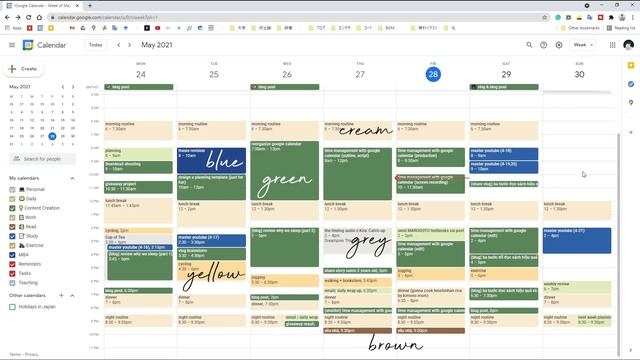Select highlighted Friday 28 day header

[x=433, y=74]
